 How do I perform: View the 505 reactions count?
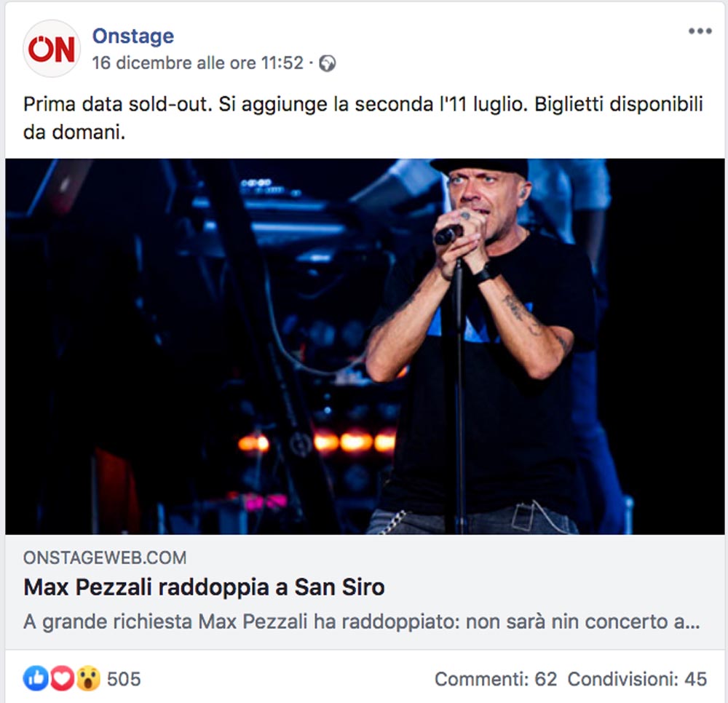point(124,679)
